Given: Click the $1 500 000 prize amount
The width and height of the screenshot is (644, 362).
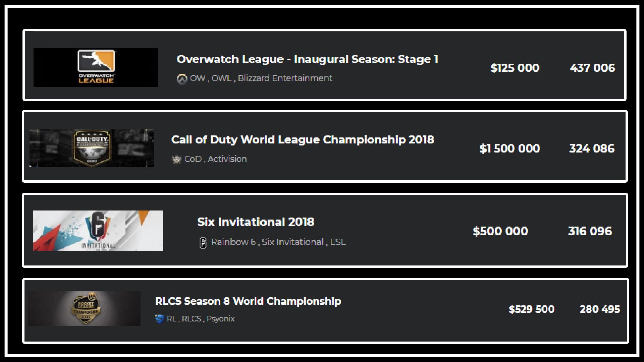Looking at the screenshot, I should coord(509,148).
